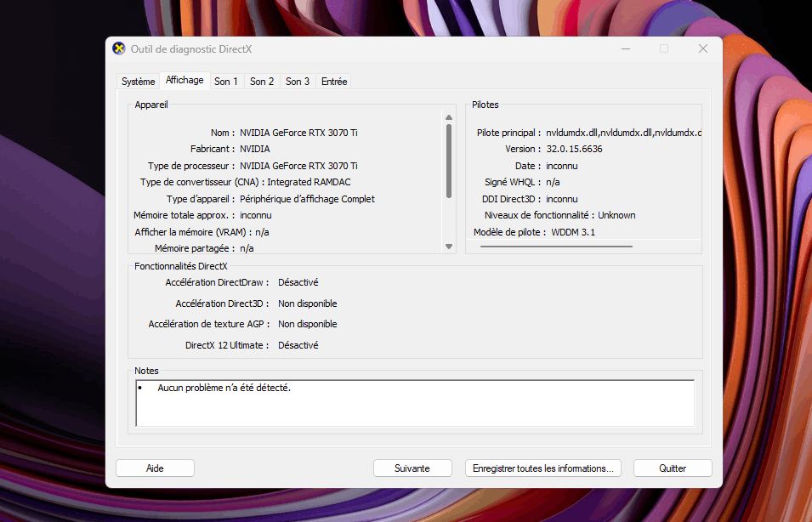
Task: Click the Integrated RAMDAC value
Action: tap(309, 182)
